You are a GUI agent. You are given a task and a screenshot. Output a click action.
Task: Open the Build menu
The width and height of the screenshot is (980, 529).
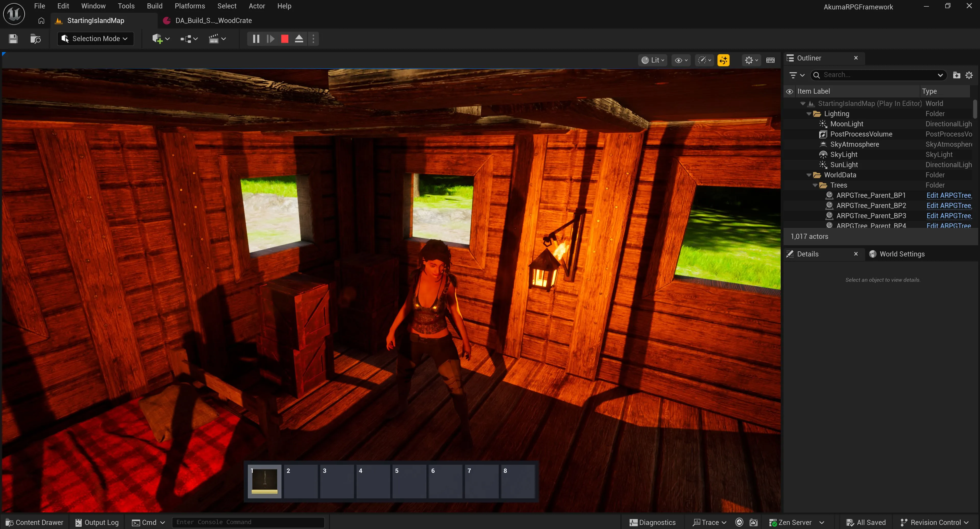154,6
